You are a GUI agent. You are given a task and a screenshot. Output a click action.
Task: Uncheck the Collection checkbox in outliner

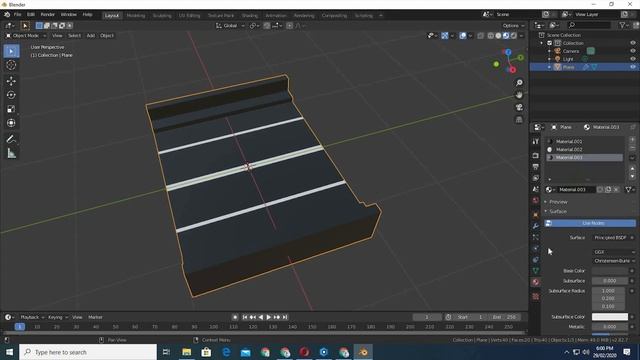tap(549, 43)
